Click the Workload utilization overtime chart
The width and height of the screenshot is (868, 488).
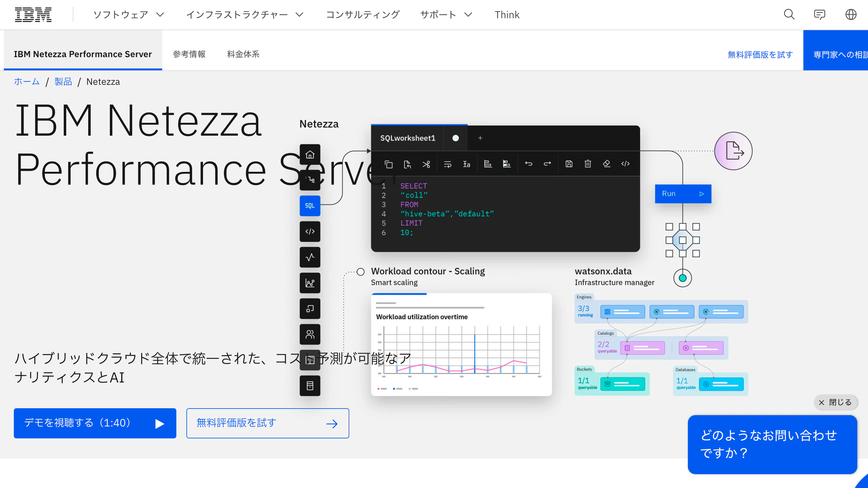461,345
